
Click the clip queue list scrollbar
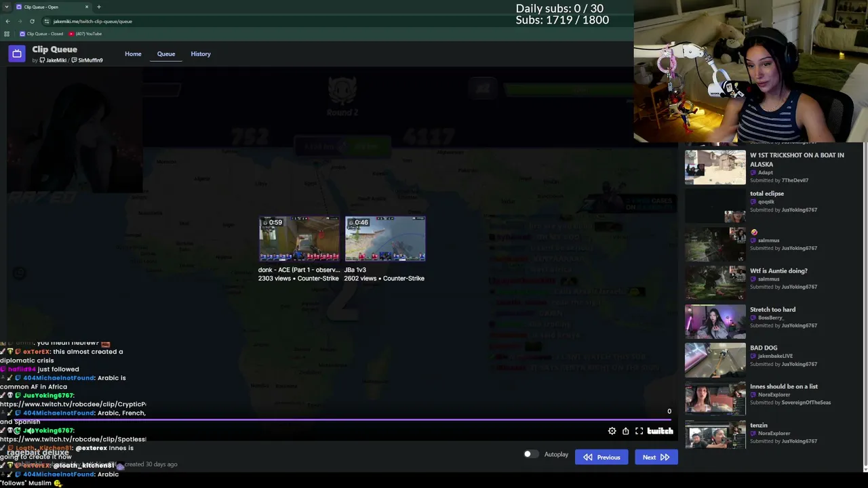pyautogui.click(x=865, y=305)
